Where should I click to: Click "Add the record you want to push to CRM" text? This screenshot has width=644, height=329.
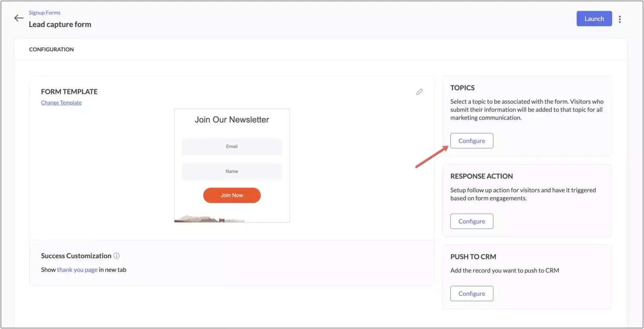[x=504, y=271]
